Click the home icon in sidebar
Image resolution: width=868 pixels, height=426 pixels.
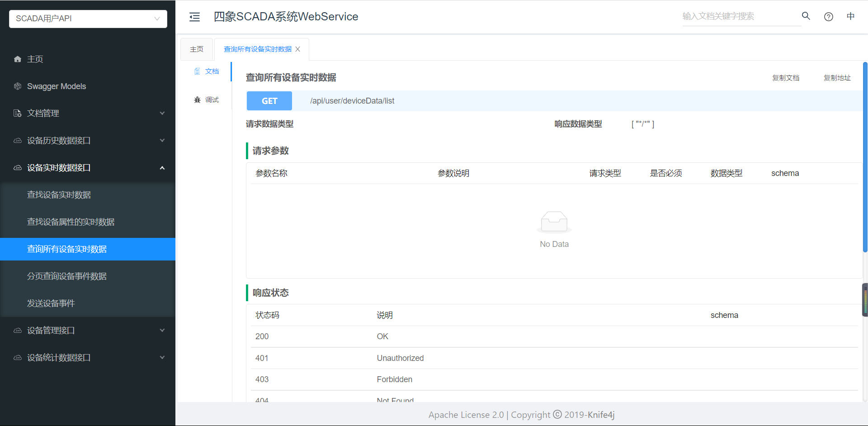click(x=18, y=59)
